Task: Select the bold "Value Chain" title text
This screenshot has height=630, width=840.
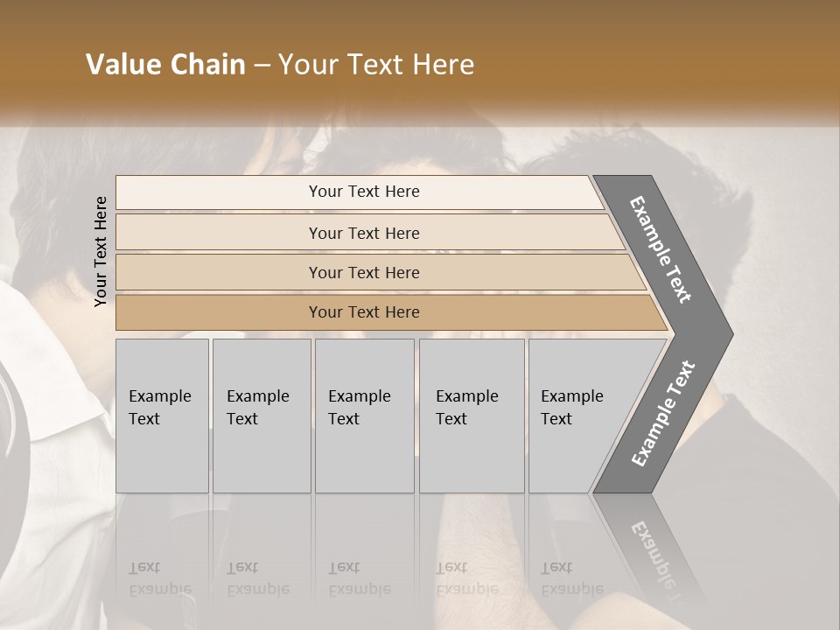Action: (165, 64)
